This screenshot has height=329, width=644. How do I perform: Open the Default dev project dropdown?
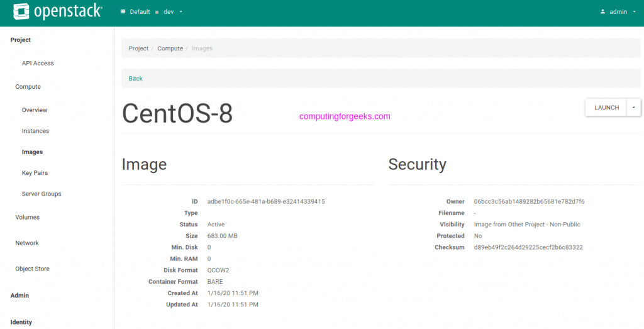[x=152, y=12]
